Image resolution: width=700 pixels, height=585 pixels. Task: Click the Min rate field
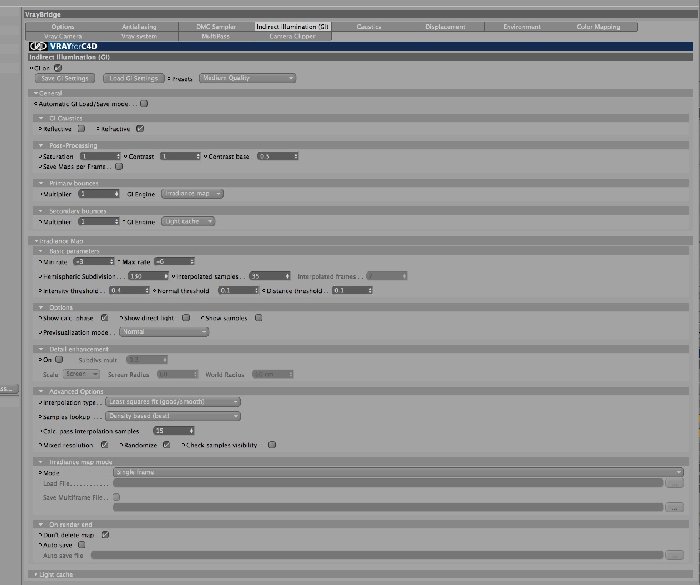(94, 262)
